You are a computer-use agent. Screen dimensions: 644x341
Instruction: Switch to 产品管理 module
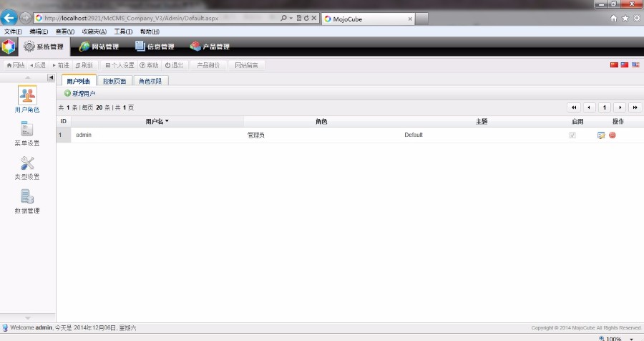(210, 47)
